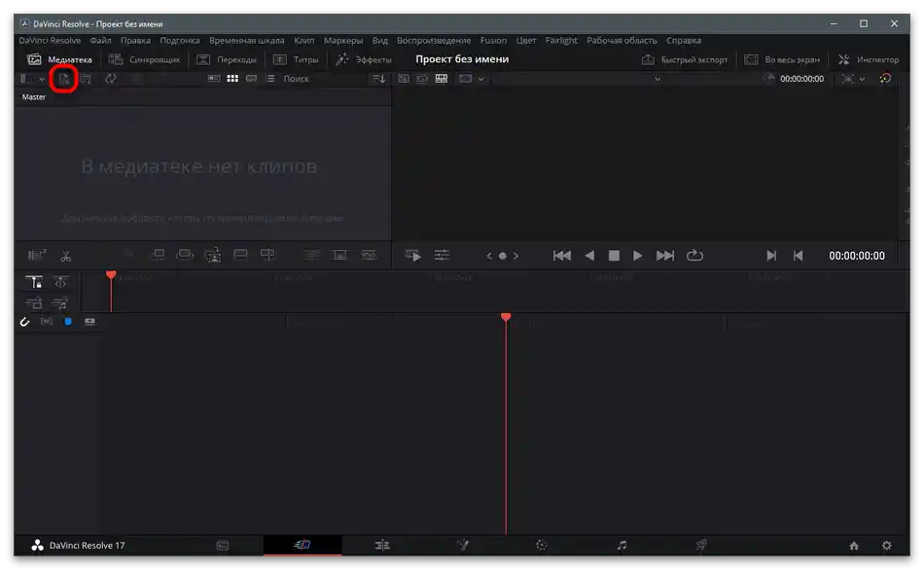Screen dimensions: 924x570
Task: Click Во весь экран button
Action: pos(782,59)
